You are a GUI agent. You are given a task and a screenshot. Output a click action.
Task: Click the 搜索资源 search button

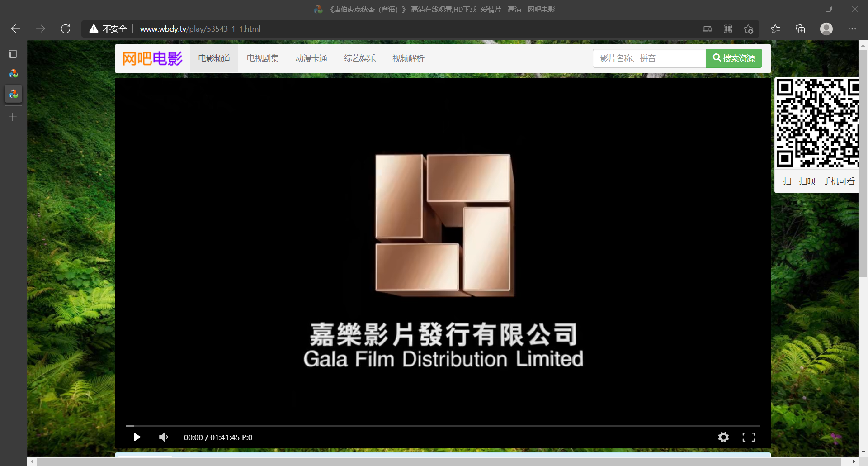pyautogui.click(x=734, y=58)
